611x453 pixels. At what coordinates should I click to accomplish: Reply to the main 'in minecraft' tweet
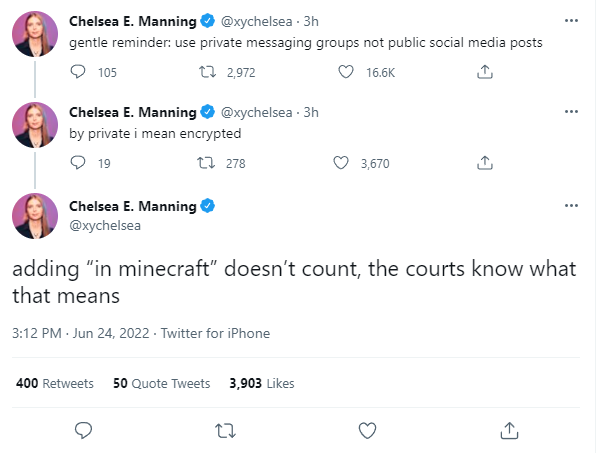85,430
